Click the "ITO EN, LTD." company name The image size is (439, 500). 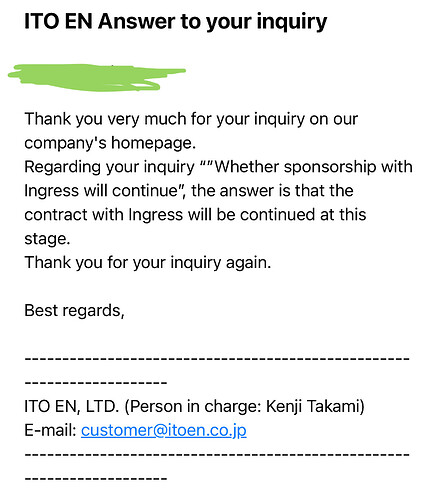click(x=72, y=407)
